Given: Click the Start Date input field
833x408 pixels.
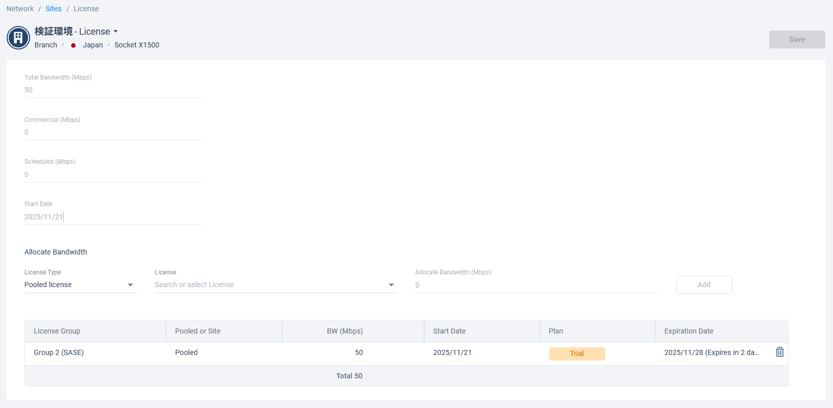Looking at the screenshot, I should coord(112,216).
